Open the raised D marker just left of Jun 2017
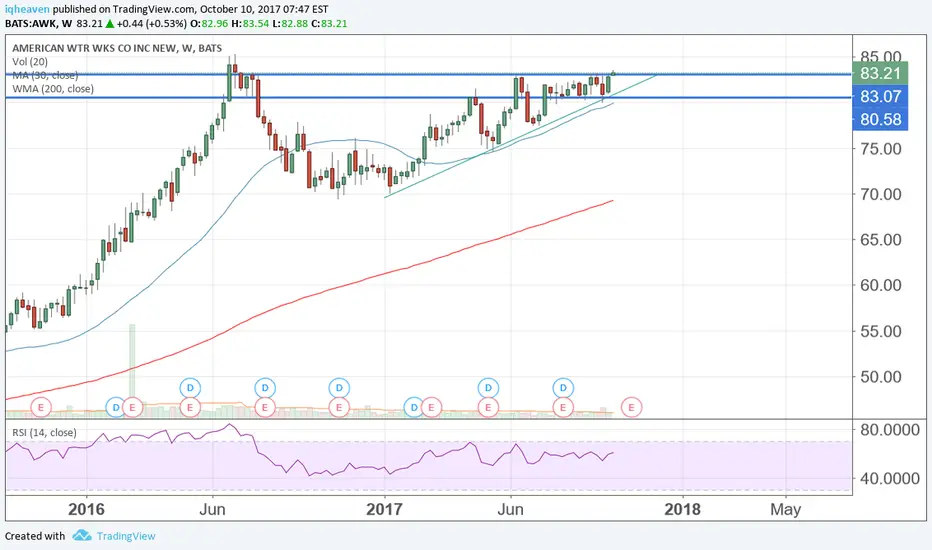Image resolution: width=932 pixels, height=550 pixels. [488, 388]
